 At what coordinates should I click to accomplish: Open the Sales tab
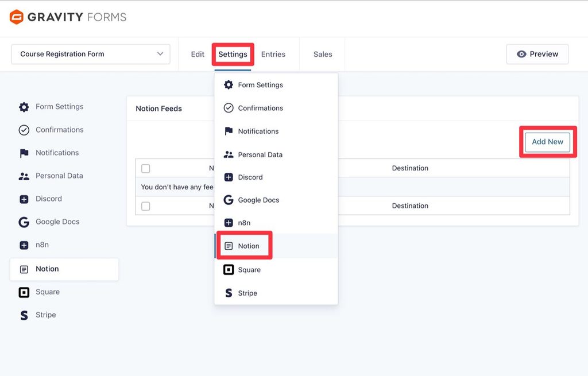click(323, 55)
